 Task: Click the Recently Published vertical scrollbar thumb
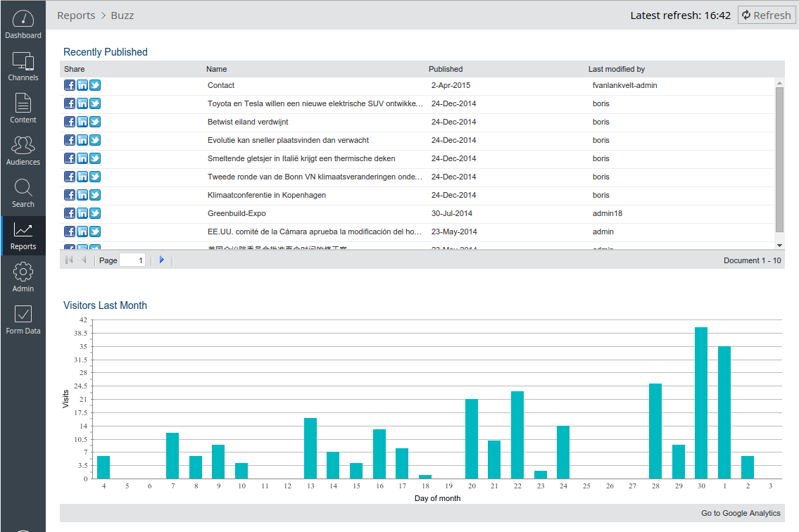(x=779, y=160)
